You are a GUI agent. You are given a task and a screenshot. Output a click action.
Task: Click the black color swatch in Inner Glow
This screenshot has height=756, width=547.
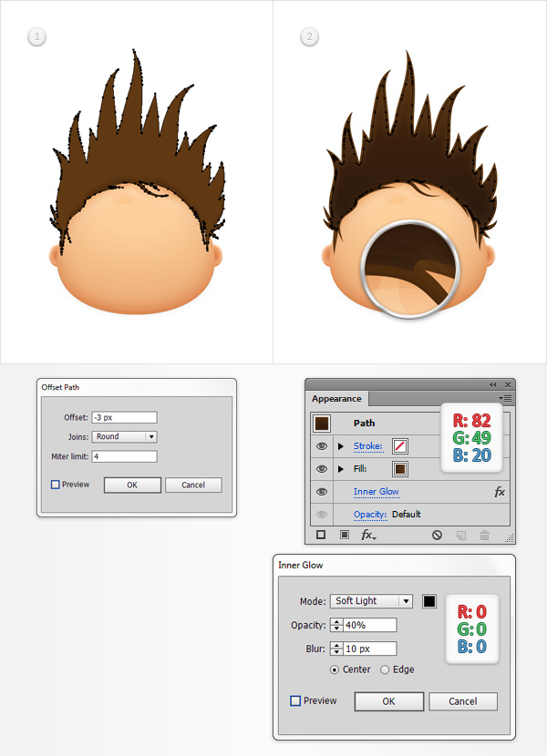point(429,601)
